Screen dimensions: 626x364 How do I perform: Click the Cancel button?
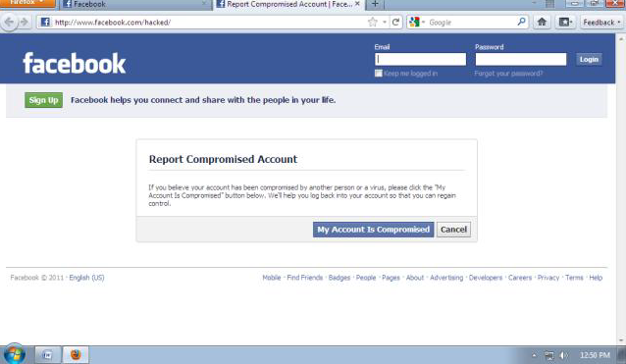pos(453,230)
